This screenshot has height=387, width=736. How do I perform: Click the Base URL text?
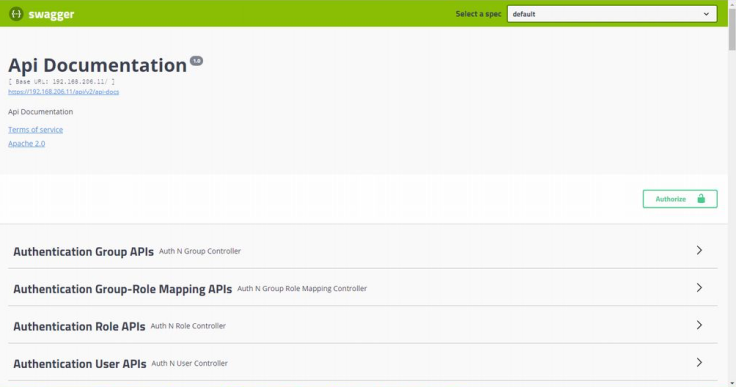click(x=61, y=82)
